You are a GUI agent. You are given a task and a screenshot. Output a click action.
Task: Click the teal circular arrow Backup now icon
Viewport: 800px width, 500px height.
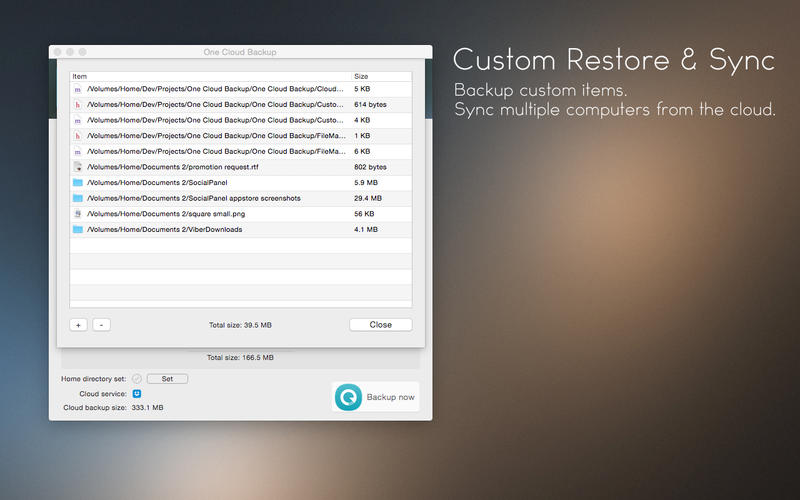coord(348,397)
